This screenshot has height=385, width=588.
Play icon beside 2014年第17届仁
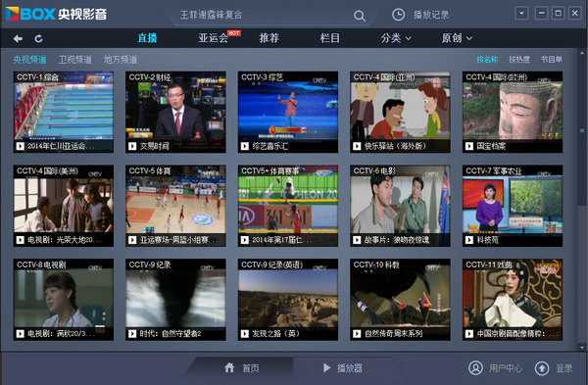244,240
